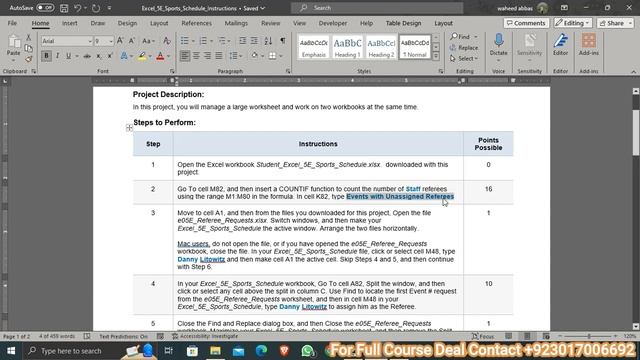640x360 pixels.
Task: Toggle Text Predictions status item
Action: [124, 336]
